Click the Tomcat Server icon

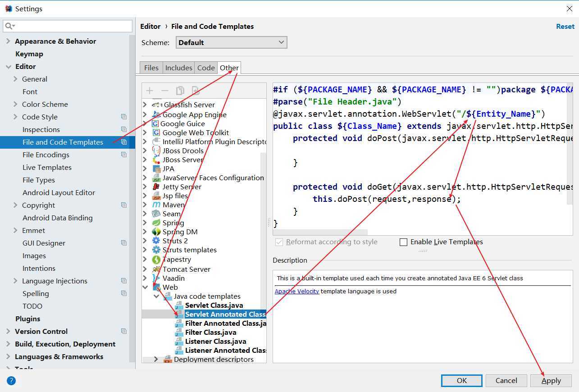[x=156, y=269]
